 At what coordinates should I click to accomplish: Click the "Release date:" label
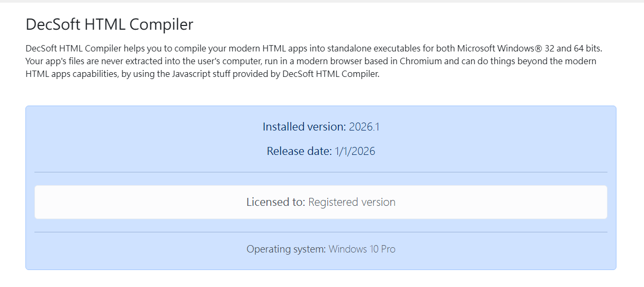coord(299,151)
